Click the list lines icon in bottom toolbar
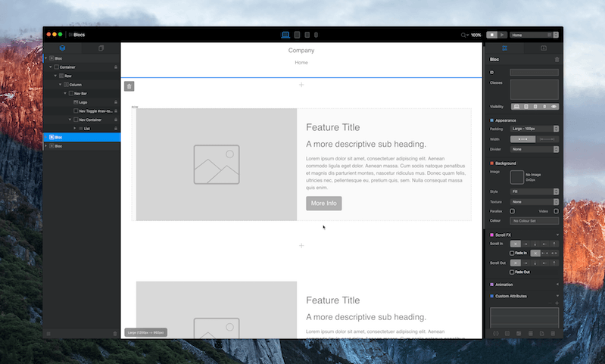 click(x=531, y=334)
